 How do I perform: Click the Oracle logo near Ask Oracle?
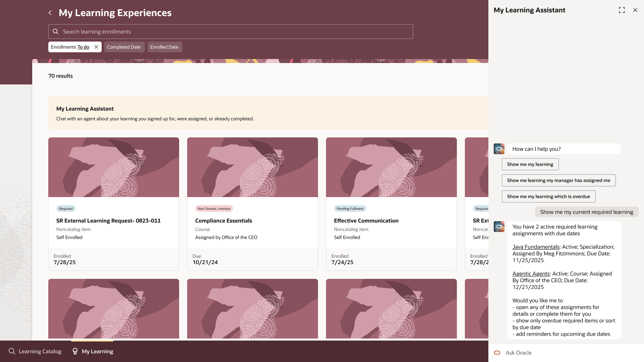(x=497, y=353)
